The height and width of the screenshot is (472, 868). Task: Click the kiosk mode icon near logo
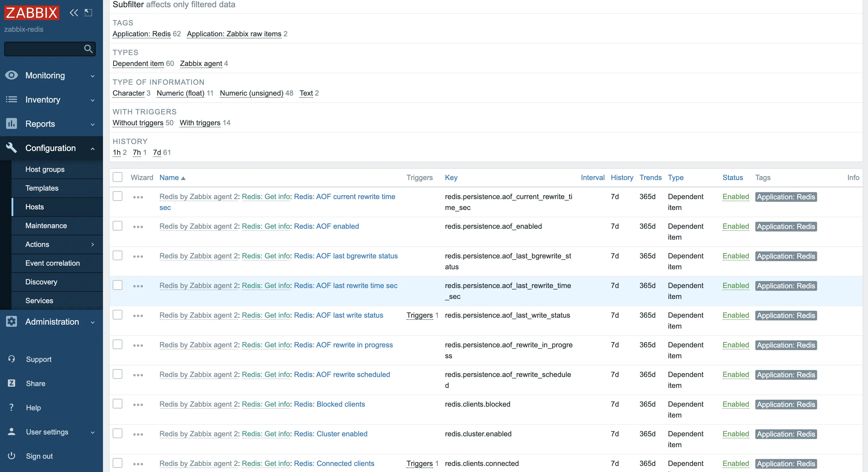[88, 13]
